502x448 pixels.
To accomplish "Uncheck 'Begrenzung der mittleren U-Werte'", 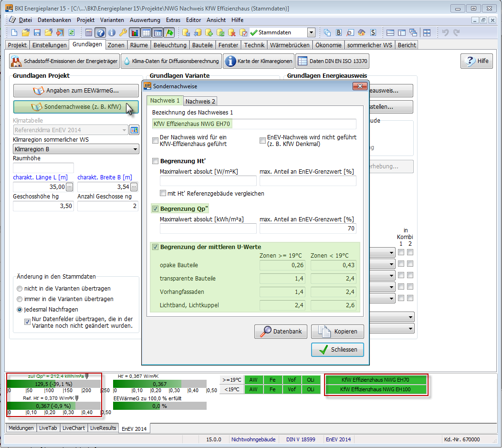I will 155,247.
